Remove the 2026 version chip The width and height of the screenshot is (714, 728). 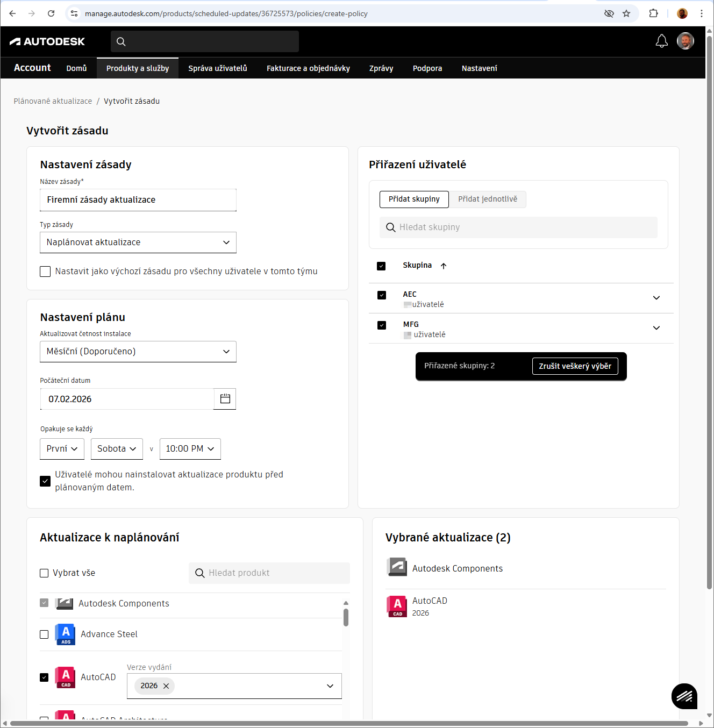pyautogui.click(x=166, y=686)
